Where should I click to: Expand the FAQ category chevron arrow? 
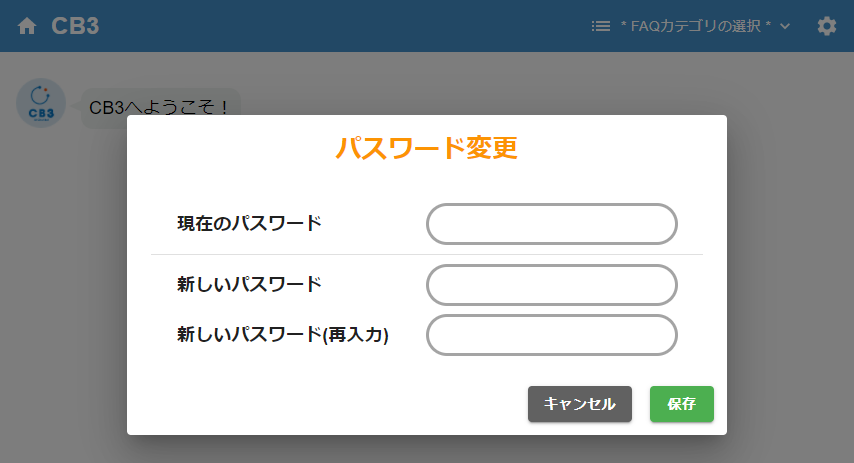785,26
